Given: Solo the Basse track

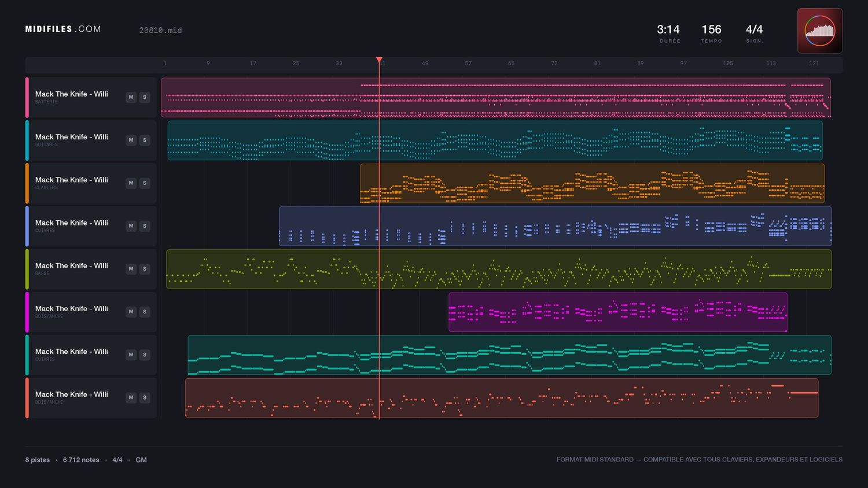Looking at the screenshot, I should [145, 269].
